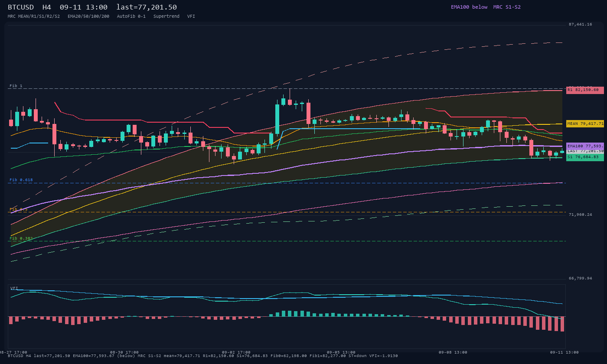Click the 66,799.94 price axis label
The height and width of the screenshot is (364, 607).
click(x=580, y=278)
